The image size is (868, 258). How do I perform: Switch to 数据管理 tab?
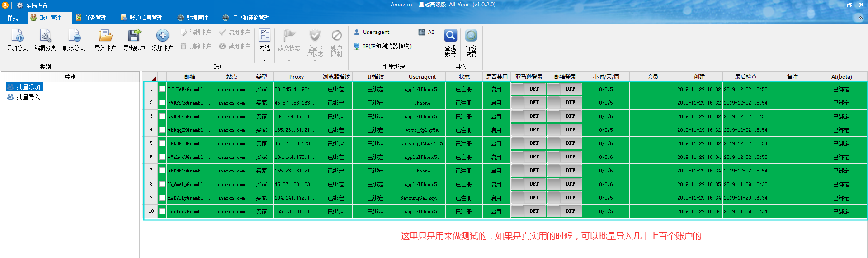click(193, 18)
